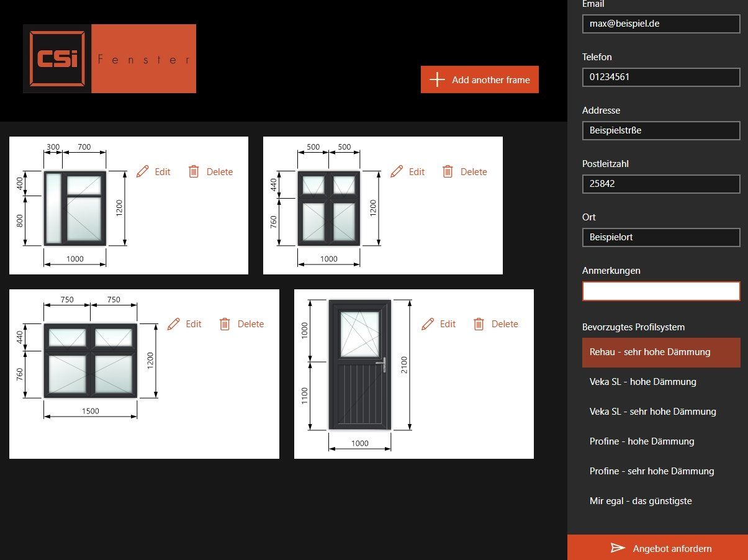Focus the empty Anmerkungen text field
Screen dimensions: 748x560
[661, 291]
